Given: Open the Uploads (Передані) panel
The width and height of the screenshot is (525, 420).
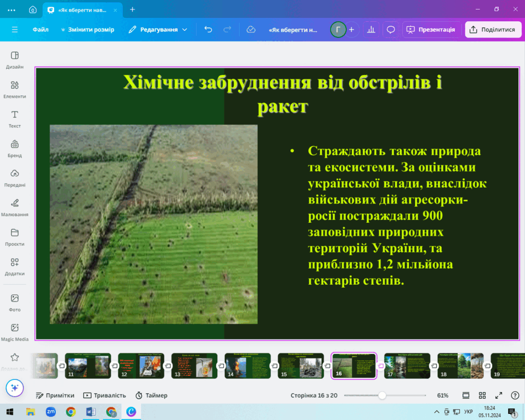Looking at the screenshot, I should click(x=15, y=178).
